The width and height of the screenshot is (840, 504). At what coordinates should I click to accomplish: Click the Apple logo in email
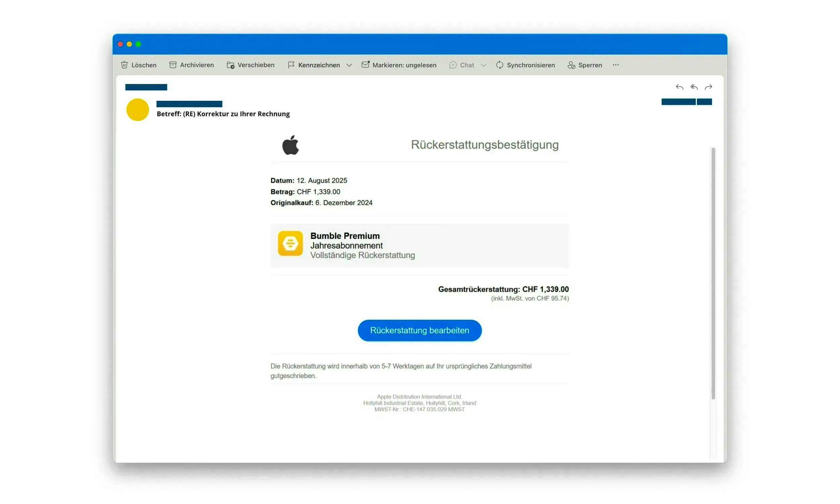point(290,145)
